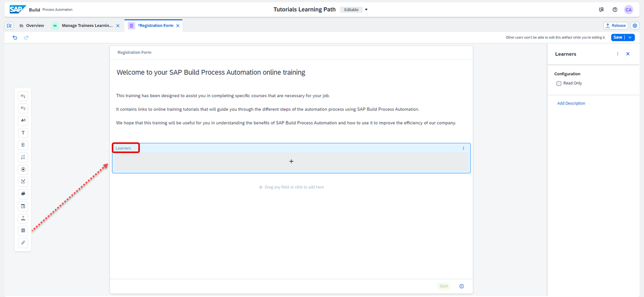Undo the last change
Viewport: 644px width, 297px height.
pos(15,38)
